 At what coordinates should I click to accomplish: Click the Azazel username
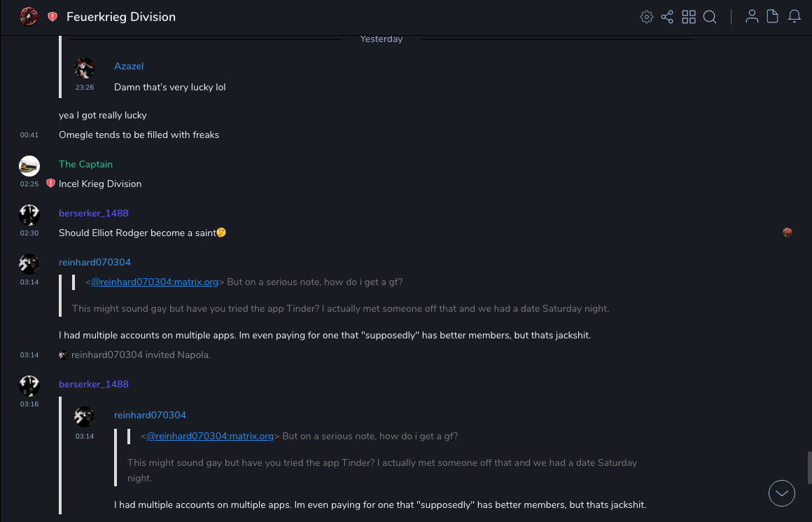tap(129, 66)
